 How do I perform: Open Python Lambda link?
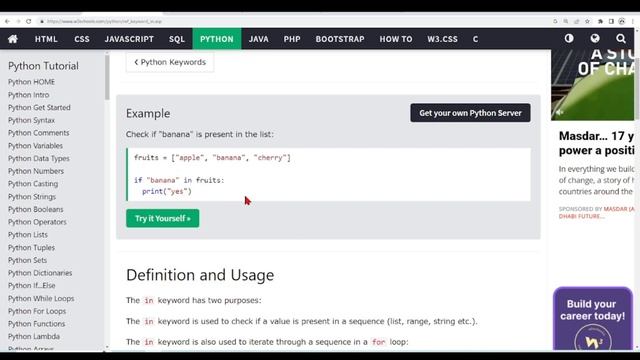[x=34, y=336]
